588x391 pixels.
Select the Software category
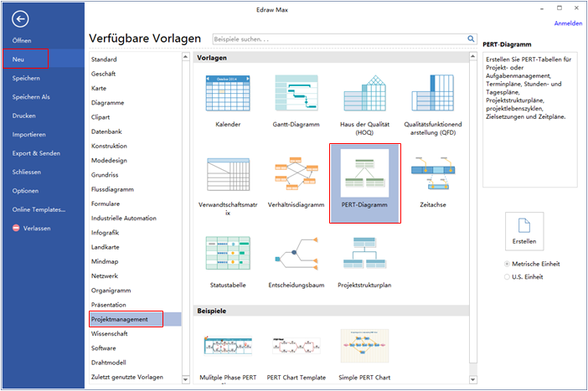(x=103, y=348)
